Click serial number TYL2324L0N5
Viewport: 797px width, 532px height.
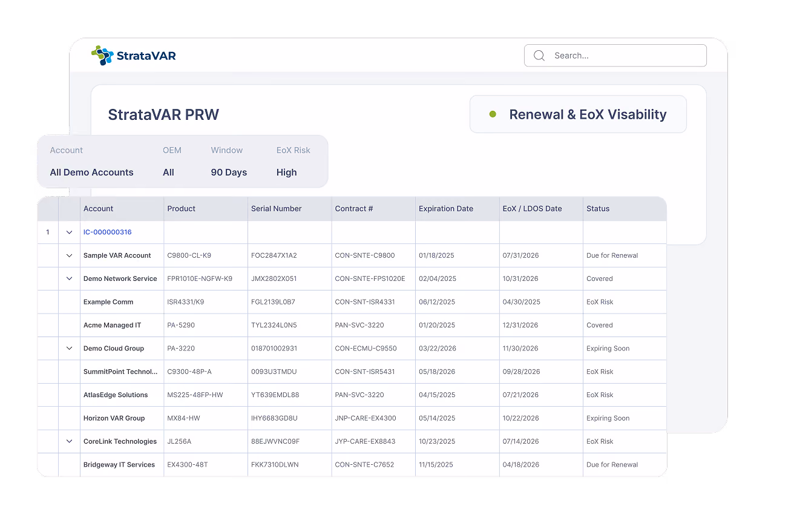pyautogui.click(x=274, y=326)
